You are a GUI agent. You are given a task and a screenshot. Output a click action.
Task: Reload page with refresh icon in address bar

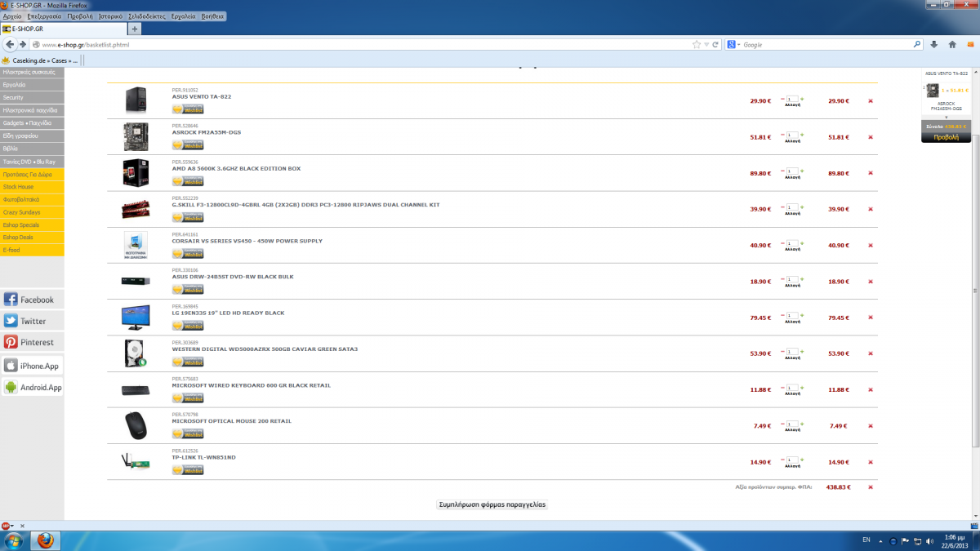click(715, 44)
